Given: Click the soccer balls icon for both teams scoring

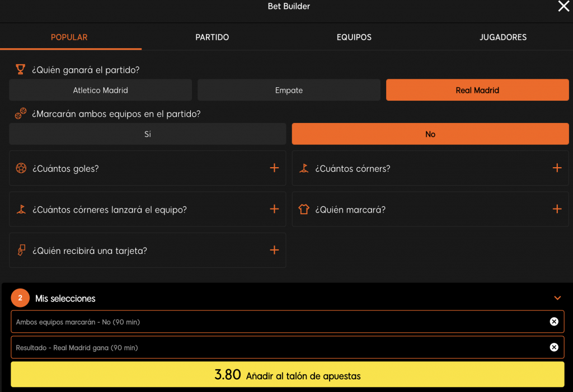Looking at the screenshot, I should pos(21,114).
